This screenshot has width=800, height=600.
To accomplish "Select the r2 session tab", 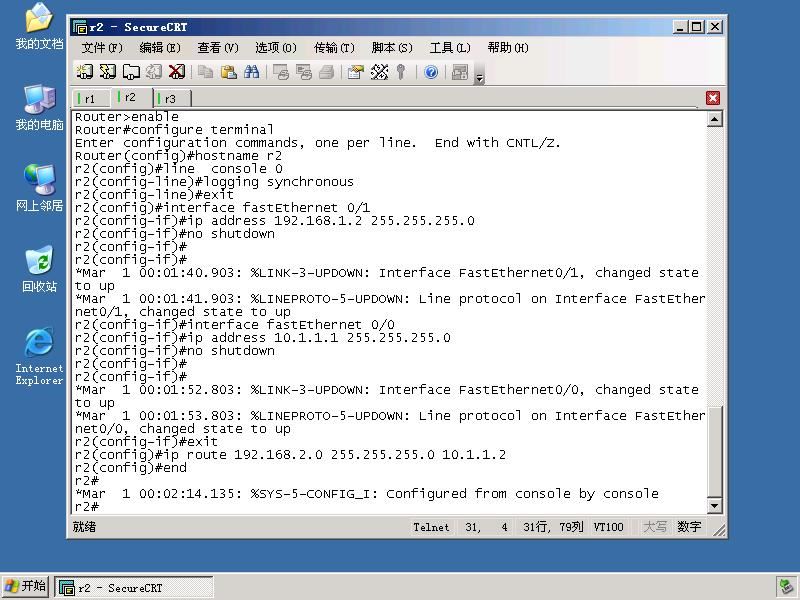I will [131, 97].
